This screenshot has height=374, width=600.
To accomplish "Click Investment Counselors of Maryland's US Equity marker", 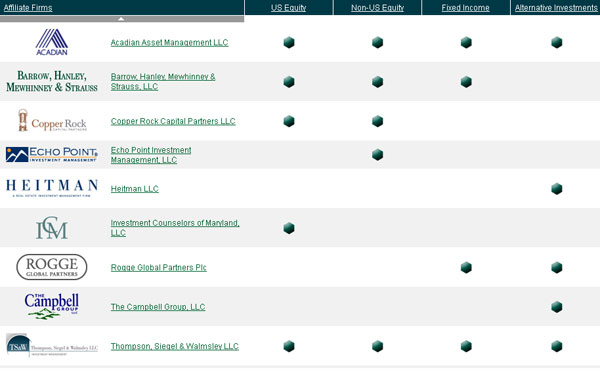I will 289,228.
